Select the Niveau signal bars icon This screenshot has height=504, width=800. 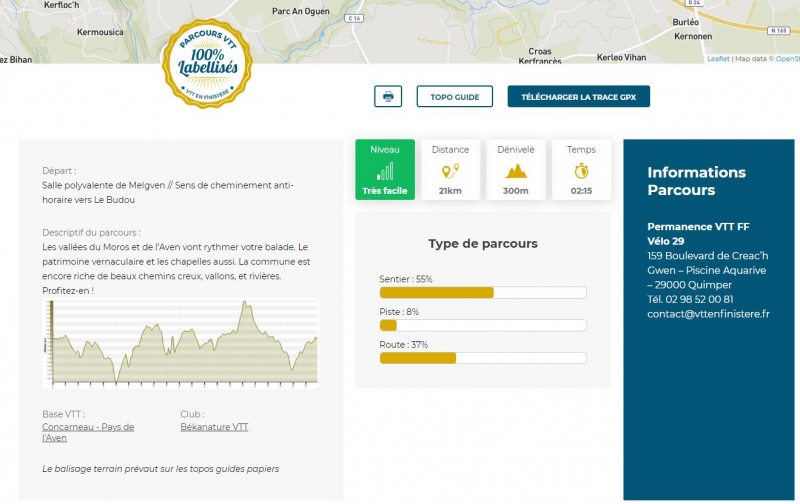pyautogui.click(x=385, y=171)
